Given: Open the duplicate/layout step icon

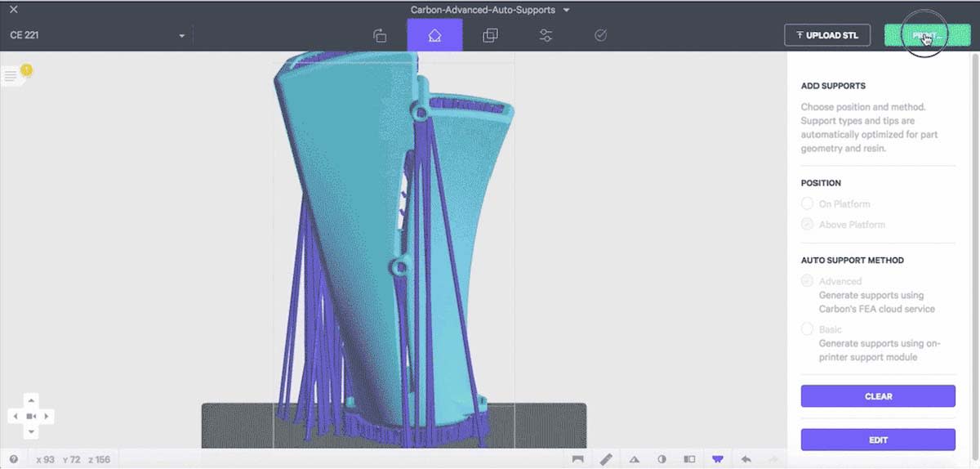Looking at the screenshot, I should click(490, 35).
